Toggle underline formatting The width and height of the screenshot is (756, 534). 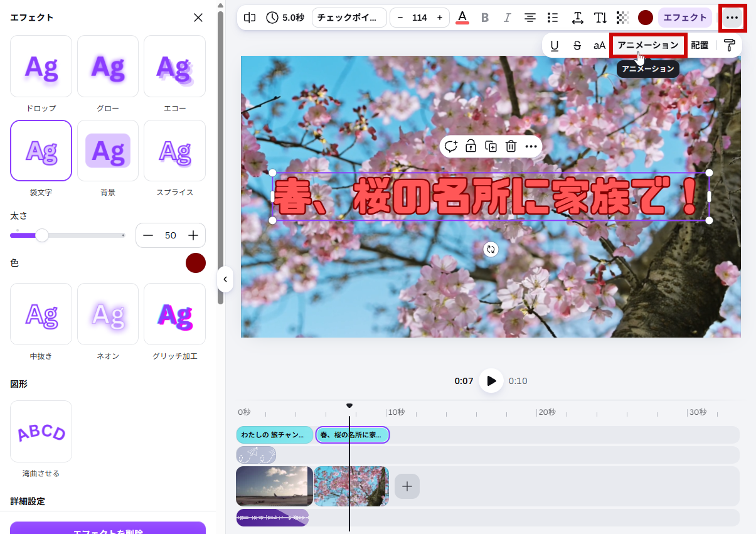pyautogui.click(x=554, y=45)
